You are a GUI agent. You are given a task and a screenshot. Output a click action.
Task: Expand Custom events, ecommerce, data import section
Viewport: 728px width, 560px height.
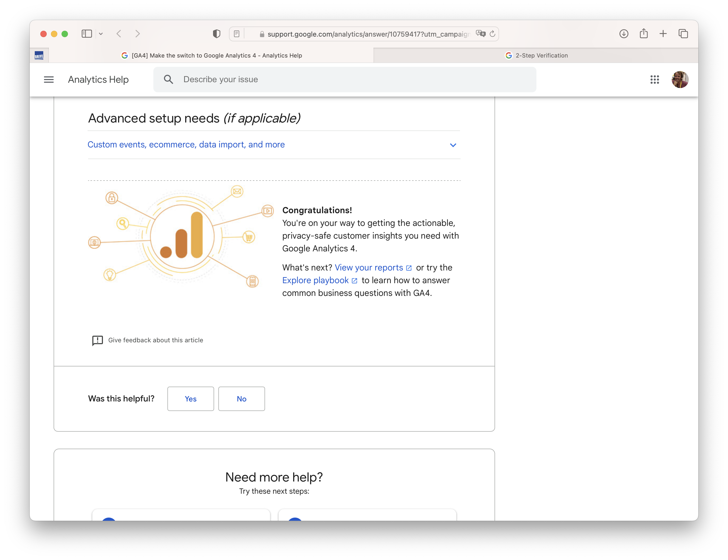(x=186, y=145)
